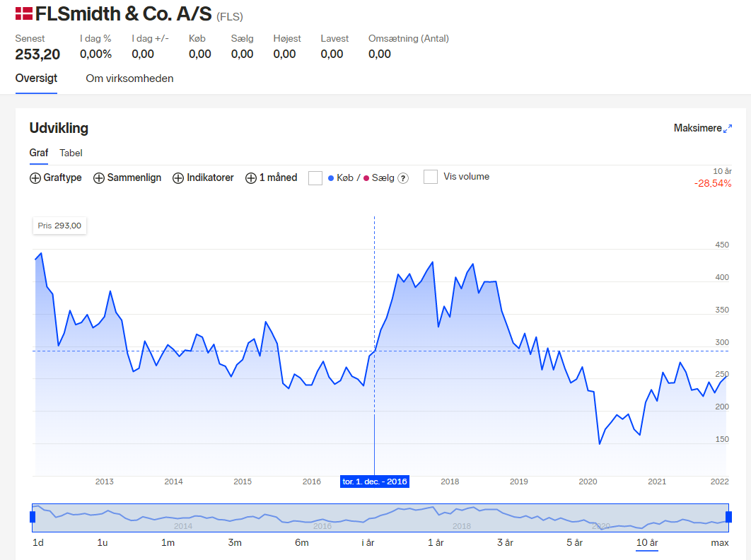This screenshot has height=560, width=751.
Task: Click the Pris 293,00 tooltip label
Action: pos(59,226)
